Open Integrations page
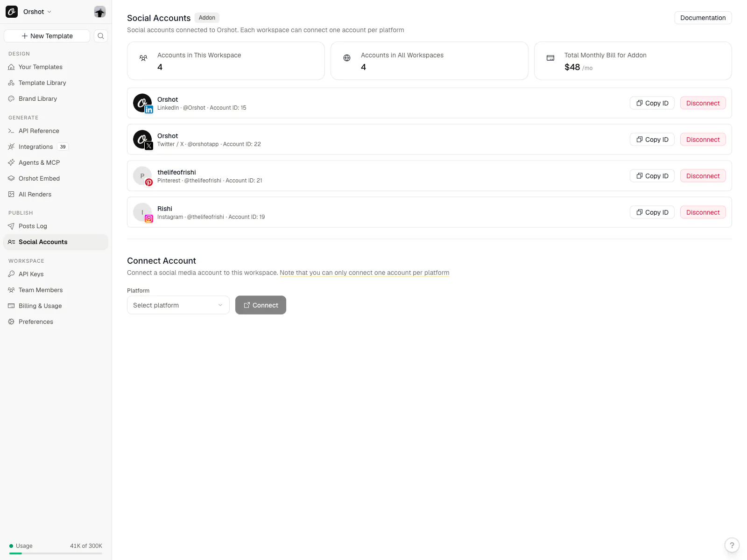 pos(56,147)
